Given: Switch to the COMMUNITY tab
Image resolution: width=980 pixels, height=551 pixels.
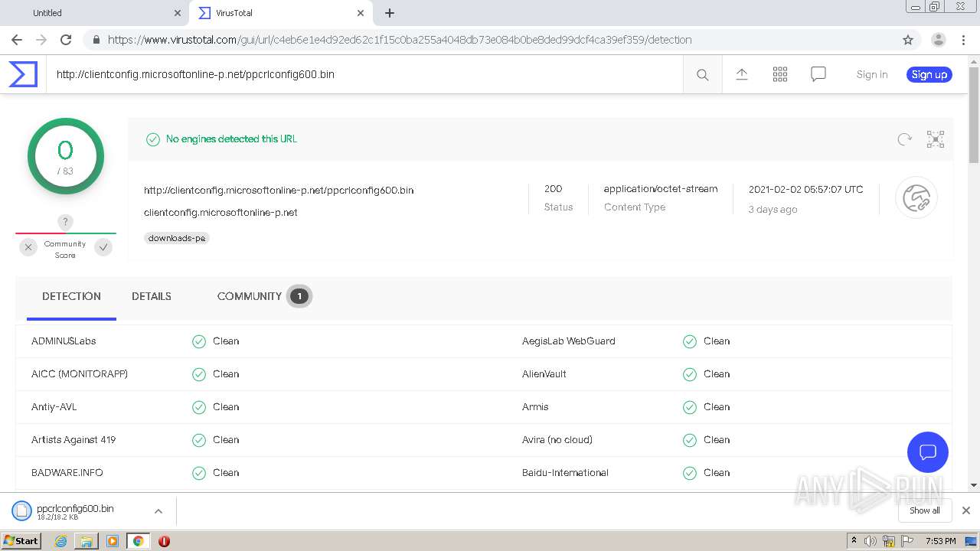Looking at the screenshot, I should [x=264, y=296].
